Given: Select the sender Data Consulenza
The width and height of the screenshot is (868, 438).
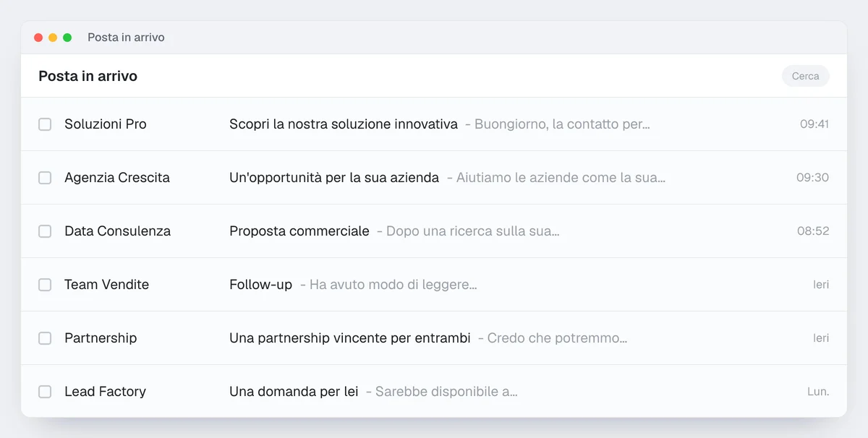Looking at the screenshot, I should point(118,231).
